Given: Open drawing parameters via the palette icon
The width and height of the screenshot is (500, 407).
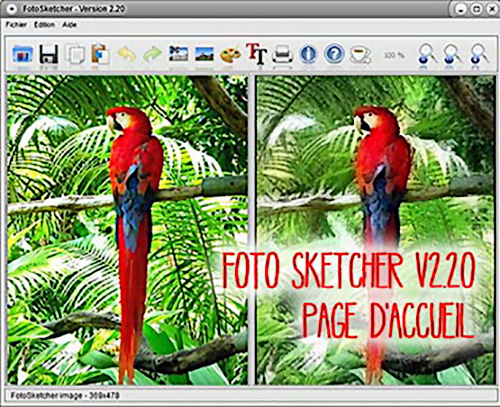Looking at the screenshot, I should [x=230, y=54].
